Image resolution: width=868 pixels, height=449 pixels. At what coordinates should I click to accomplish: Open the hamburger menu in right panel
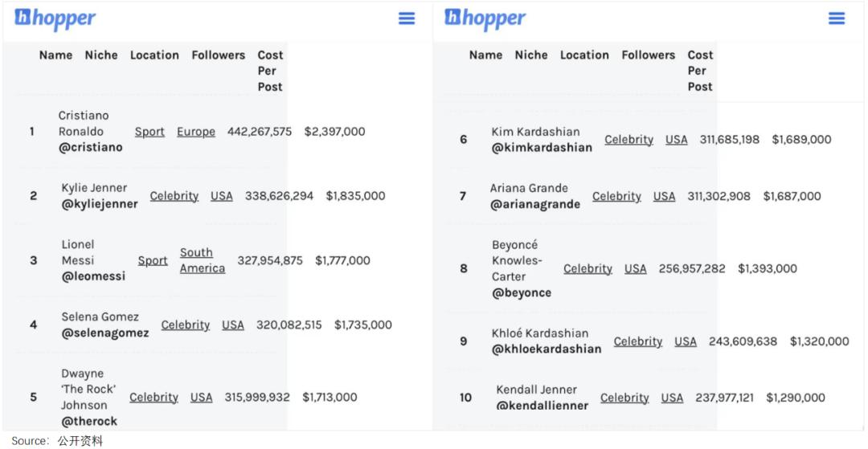click(837, 18)
